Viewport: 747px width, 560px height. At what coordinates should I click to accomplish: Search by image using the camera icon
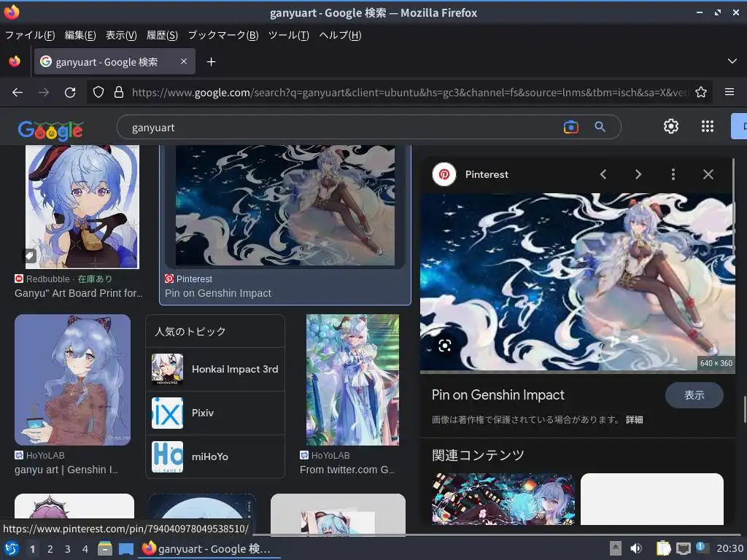click(x=570, y=127)
